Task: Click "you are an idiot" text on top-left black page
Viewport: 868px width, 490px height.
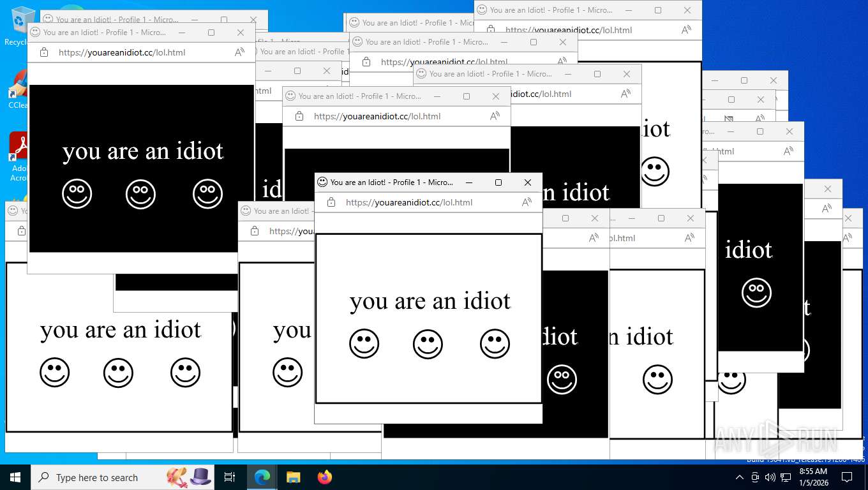Action: point(143,151)
